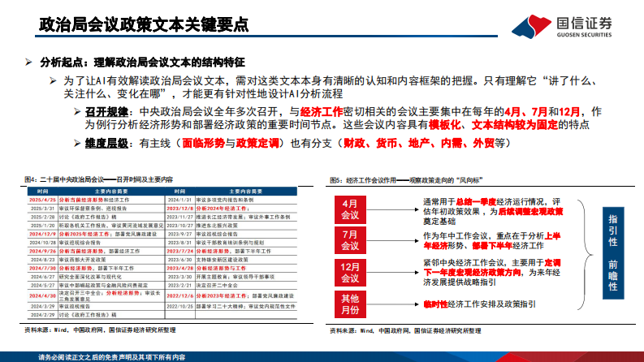Image resolution: width=644 pixels, height=362 pixels.
Task: Click the red text 经济工作 in the bullet
Action: tap(322, 112)
